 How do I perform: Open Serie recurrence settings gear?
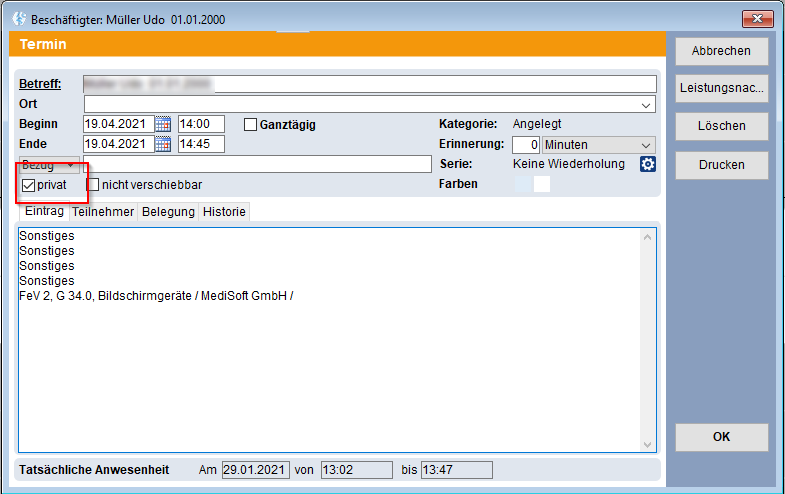(647, 164)
